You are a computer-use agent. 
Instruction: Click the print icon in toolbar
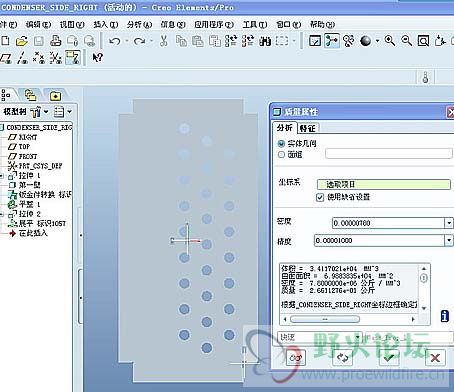click(x=55, y=41)
